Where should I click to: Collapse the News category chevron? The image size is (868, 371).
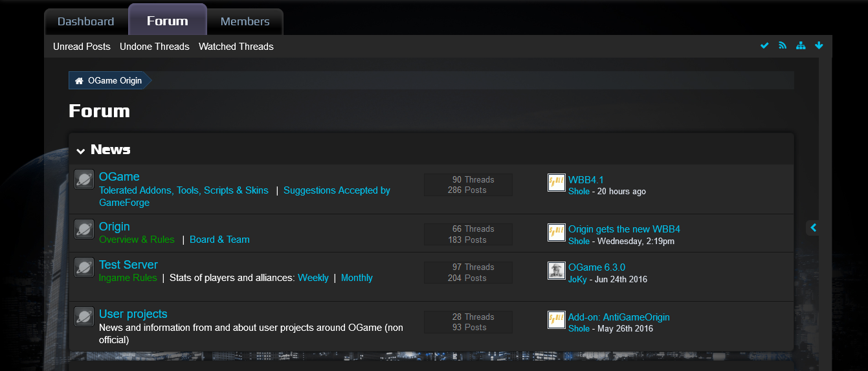(81, 151)
